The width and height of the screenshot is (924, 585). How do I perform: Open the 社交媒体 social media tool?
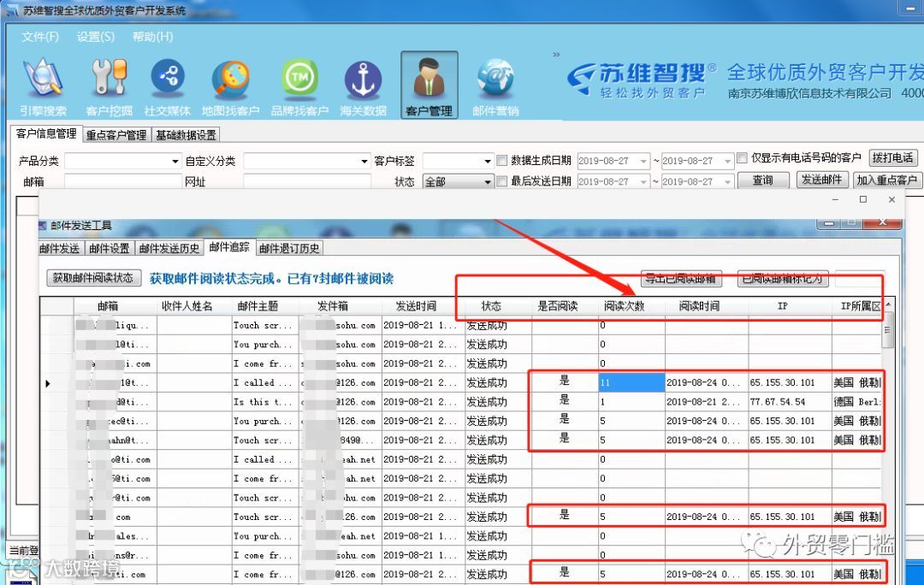point(168,87)
